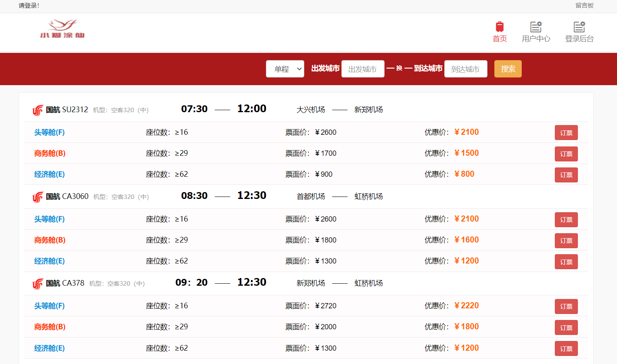Book SU2312 first class at ¥2100

pyautogui.click(x=566, y=133)
